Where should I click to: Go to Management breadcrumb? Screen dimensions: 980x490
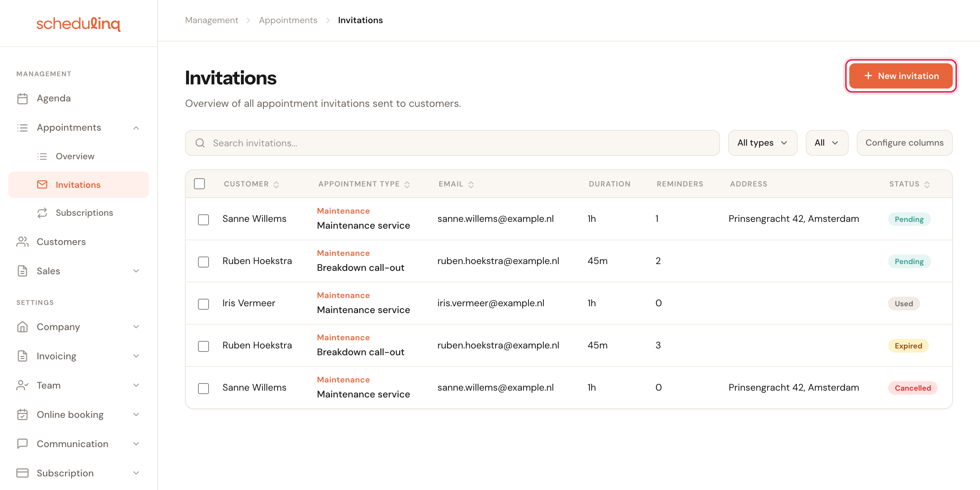(212, 20)
